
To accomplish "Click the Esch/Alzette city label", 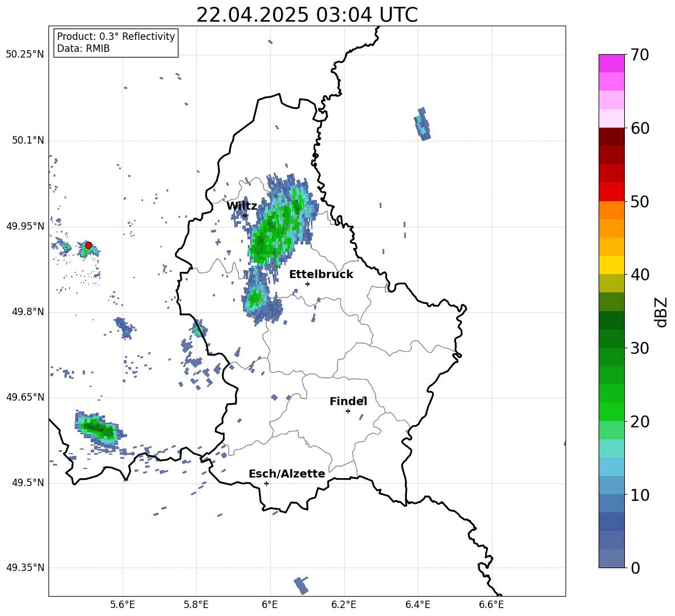I will pos(287,474).
